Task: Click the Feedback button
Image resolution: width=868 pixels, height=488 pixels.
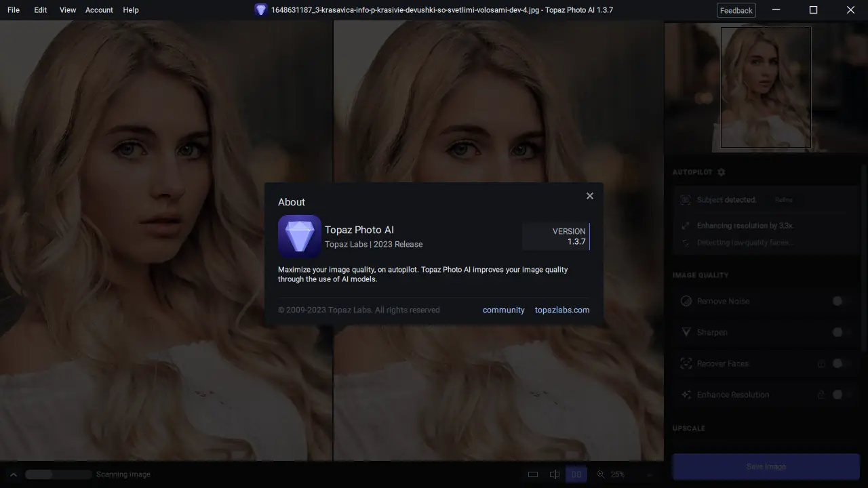Action: (x=736, y=10)
